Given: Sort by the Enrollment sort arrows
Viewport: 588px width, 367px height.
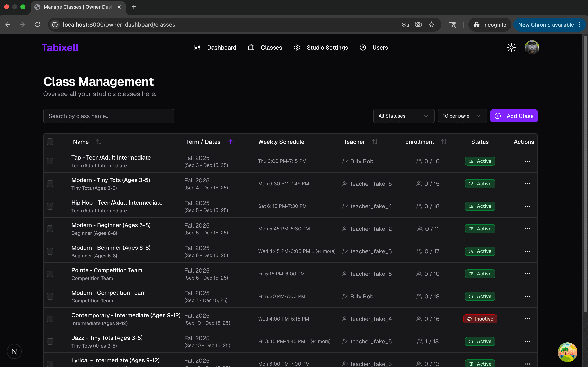Looking at the screenshot, I should (x=444, y=142).
